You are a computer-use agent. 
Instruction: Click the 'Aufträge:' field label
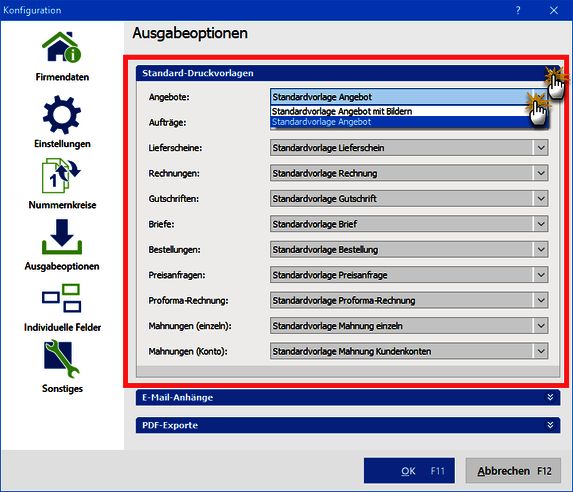click(x=167, y=122)
